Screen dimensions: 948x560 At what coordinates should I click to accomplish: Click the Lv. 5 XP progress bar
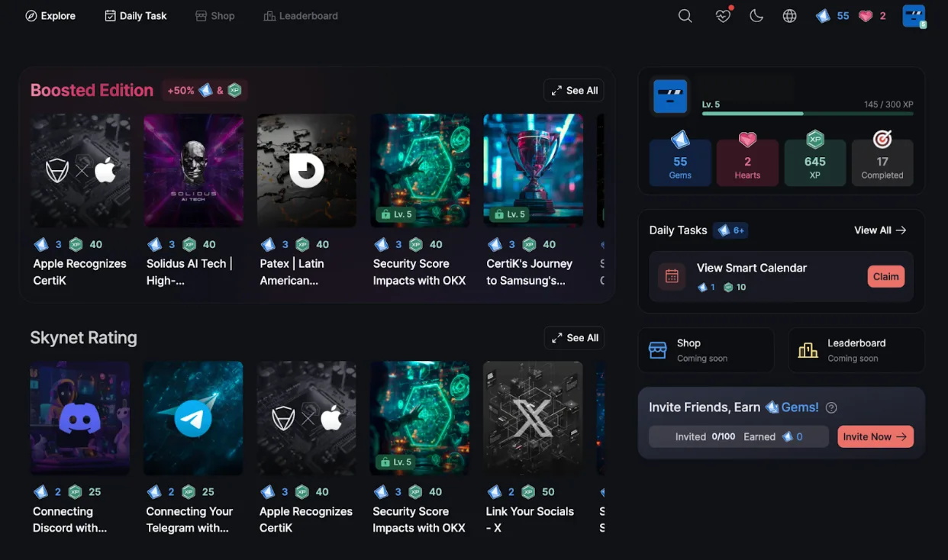808,114
